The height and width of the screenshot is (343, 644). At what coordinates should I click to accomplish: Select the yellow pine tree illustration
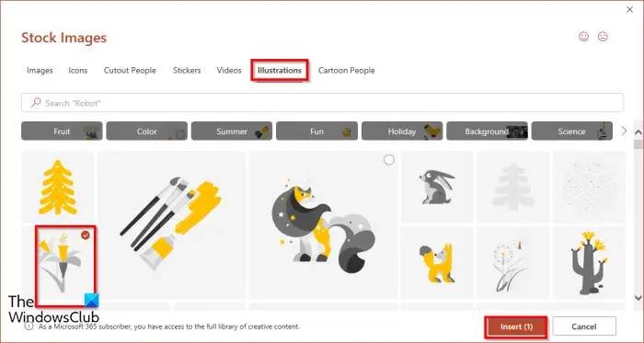pos(58,187)
